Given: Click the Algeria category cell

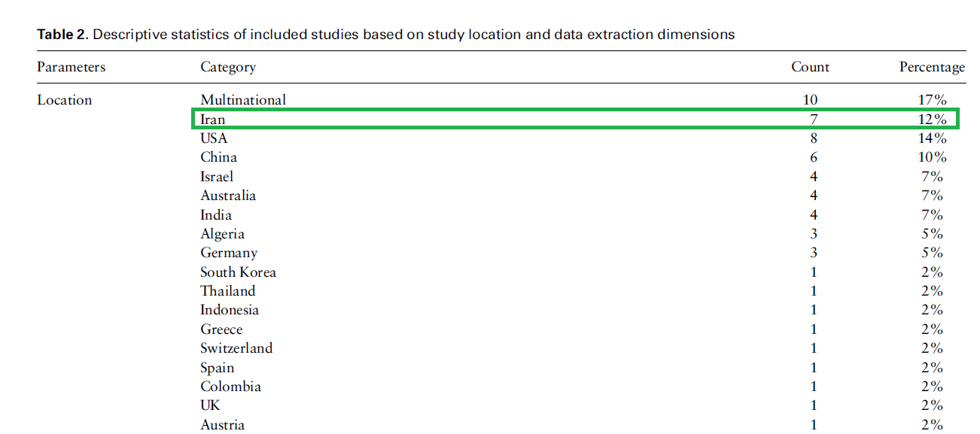Looking at the screenshot, I should tap(222, 234).
